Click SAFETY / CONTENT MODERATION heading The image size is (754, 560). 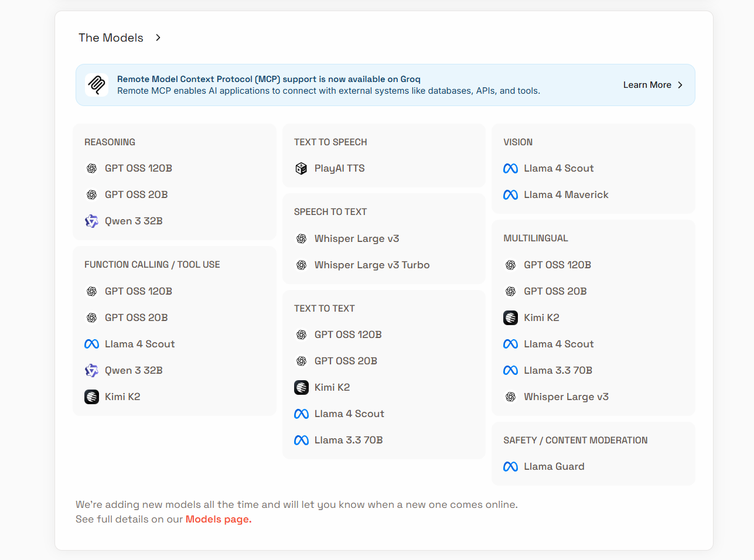575,441
